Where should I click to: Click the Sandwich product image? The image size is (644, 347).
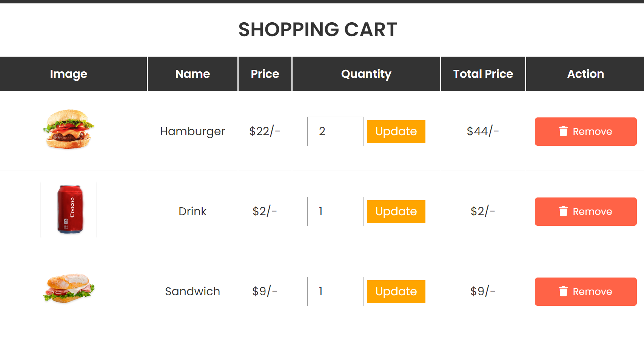click(x=69, y=288)
